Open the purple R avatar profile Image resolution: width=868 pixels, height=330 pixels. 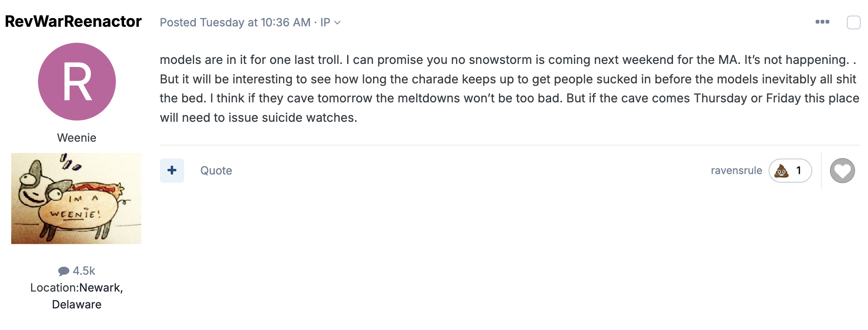tap(77, 82)
